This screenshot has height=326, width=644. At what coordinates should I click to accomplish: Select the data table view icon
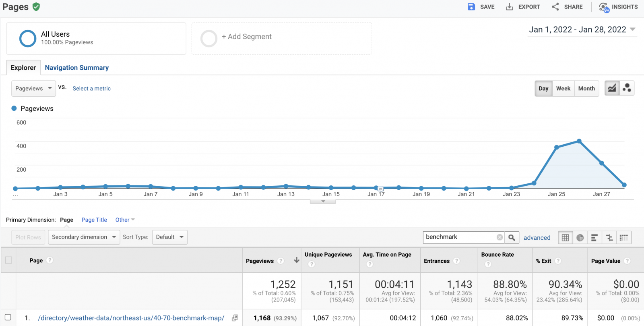(x=565, y=238)
